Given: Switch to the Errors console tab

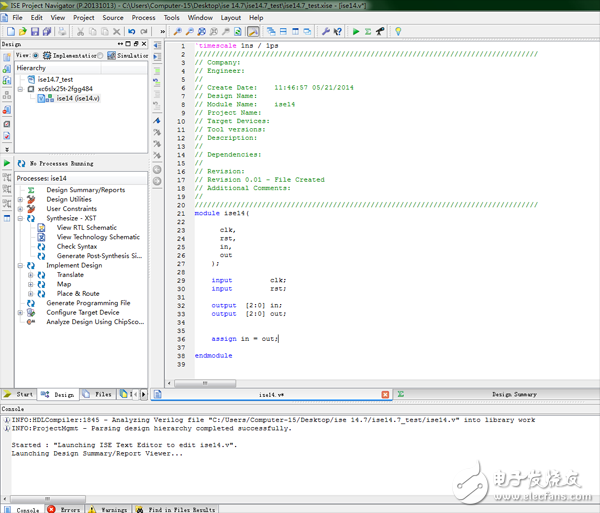Looking at the screenshot, I should [66, 509].
